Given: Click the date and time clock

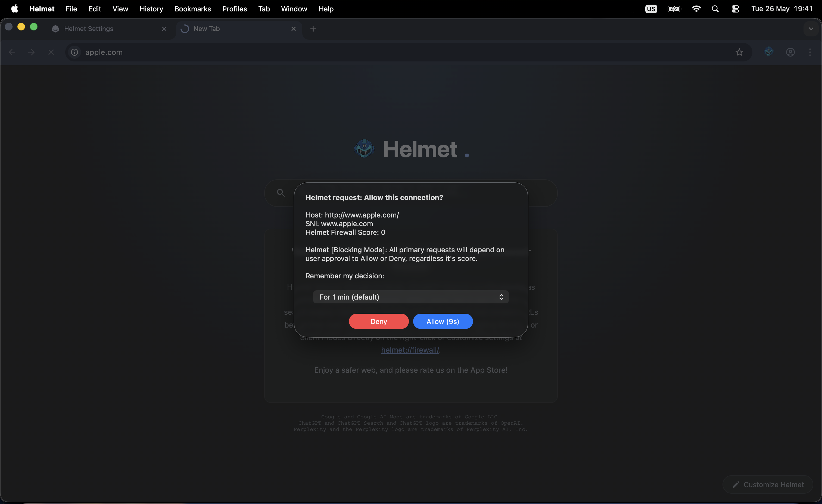Looking at the screenshot, I should (x=782, y=9).
